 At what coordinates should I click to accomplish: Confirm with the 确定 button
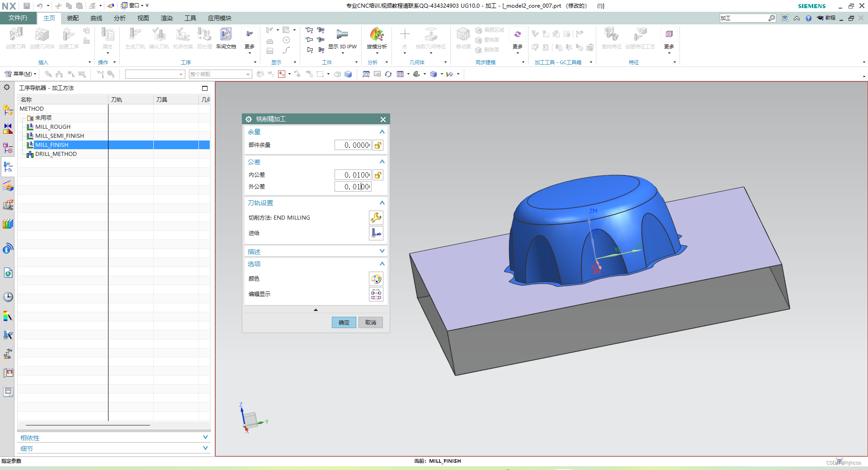344,322
